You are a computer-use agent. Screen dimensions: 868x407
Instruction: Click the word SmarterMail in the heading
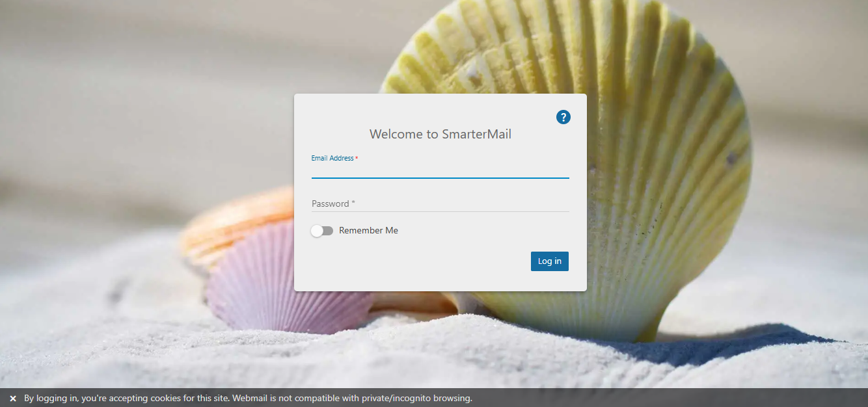coord(477,135)
